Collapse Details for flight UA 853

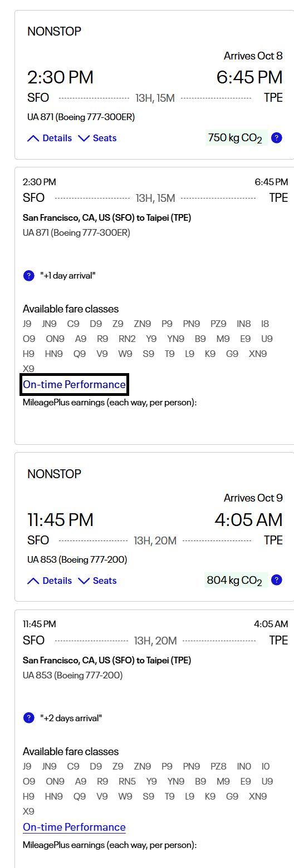coord(50,581)
